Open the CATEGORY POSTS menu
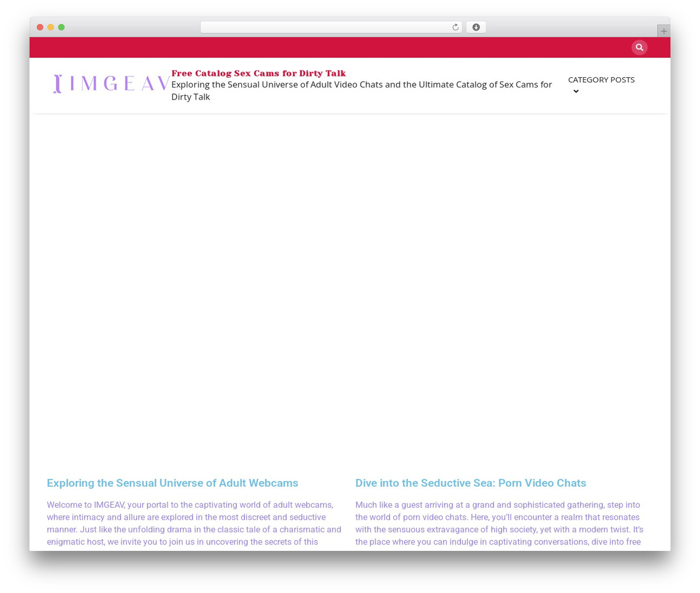Image resolution: width=700 pixels, height=593 pixels. (601, 80)
